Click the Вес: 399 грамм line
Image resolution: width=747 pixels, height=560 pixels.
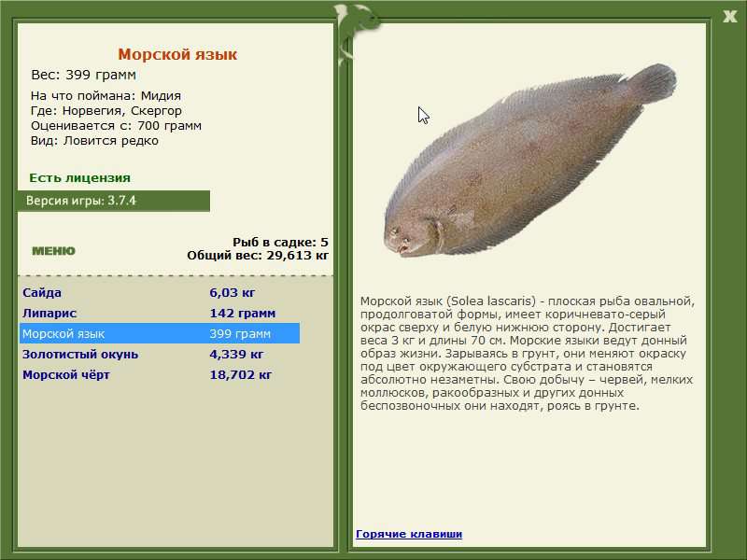pyautogui.click(x=83, y=75)
